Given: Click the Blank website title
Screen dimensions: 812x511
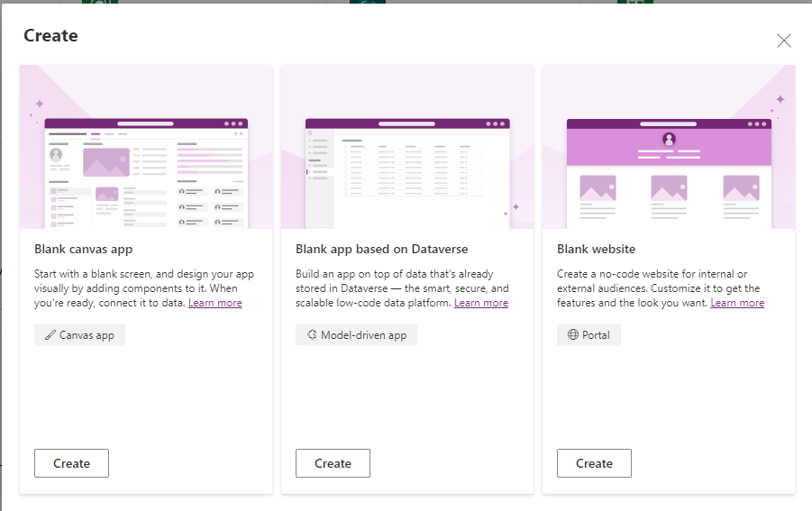Looking at the screenshot, I should point(596,249).
